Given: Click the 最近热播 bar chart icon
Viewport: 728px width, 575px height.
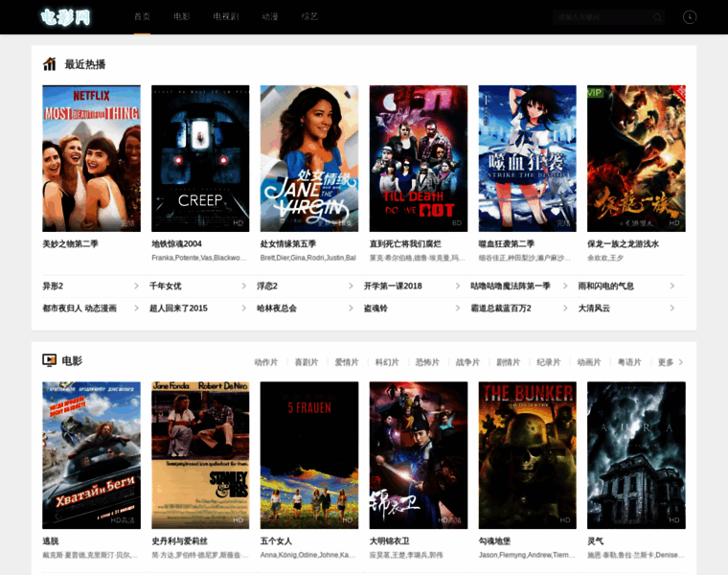Looking at the screenshot, I should (50, 64).
